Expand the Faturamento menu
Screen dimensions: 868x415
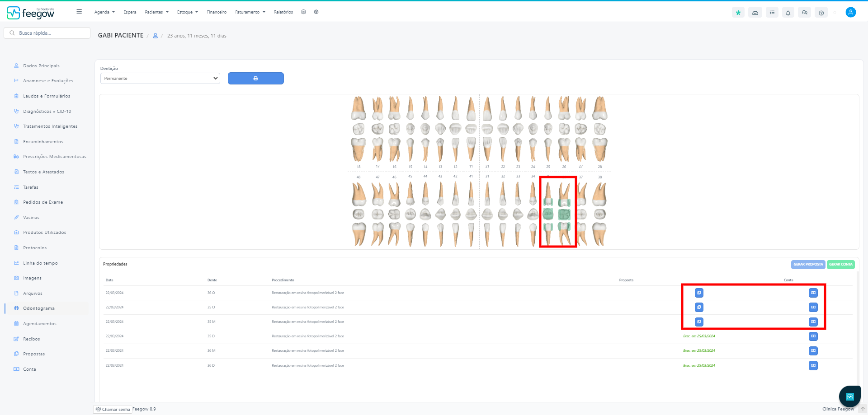[x=250, y=12]
